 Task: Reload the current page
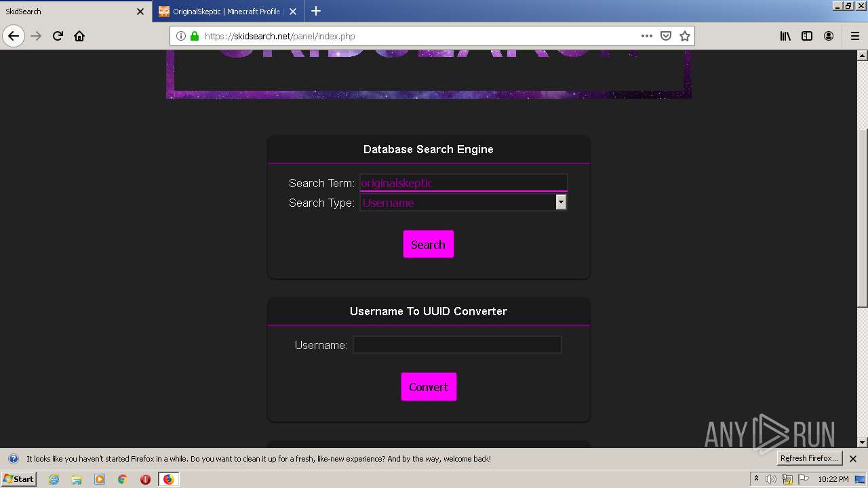click(x=58, y=36)
